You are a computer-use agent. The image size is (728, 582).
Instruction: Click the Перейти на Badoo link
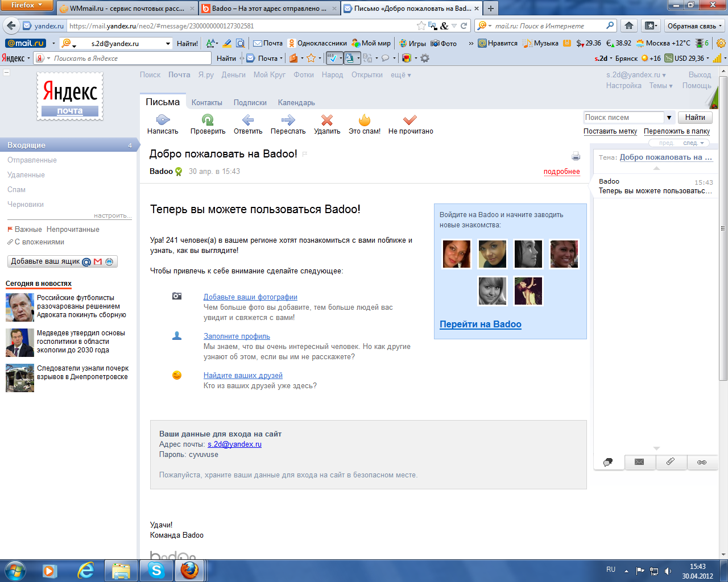(x=481, y=325)
